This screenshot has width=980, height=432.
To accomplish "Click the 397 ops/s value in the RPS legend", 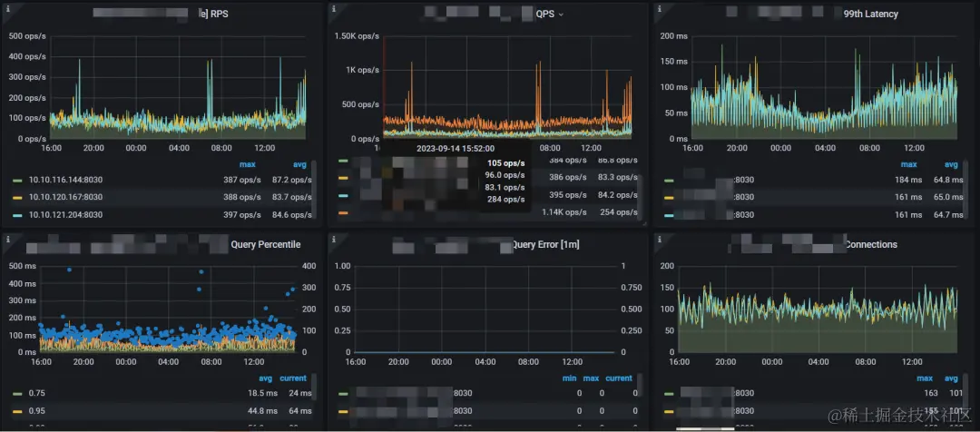I will tap(242, 215).
